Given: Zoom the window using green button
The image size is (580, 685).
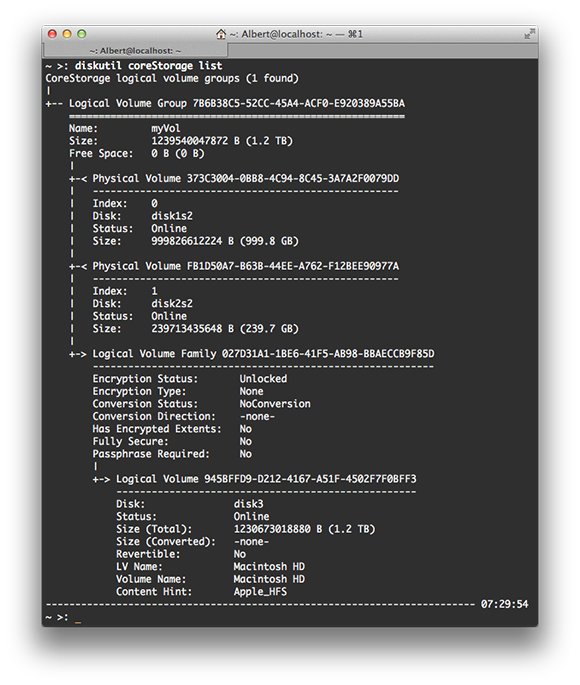Looking at the screenshot, I should pyautogui.click(x=82, y=34).
